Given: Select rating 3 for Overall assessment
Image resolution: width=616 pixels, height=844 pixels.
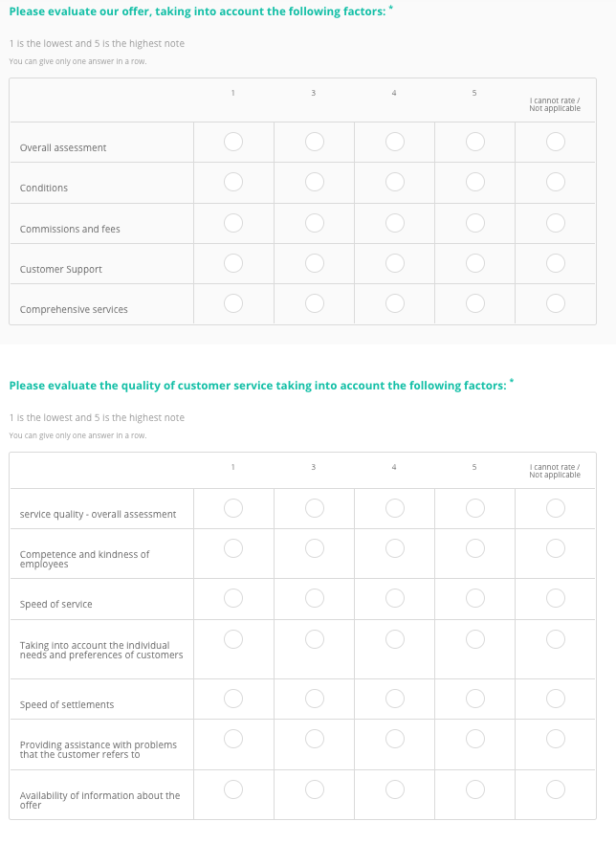Looking at the screenshot, I should [x=314, y=142].
